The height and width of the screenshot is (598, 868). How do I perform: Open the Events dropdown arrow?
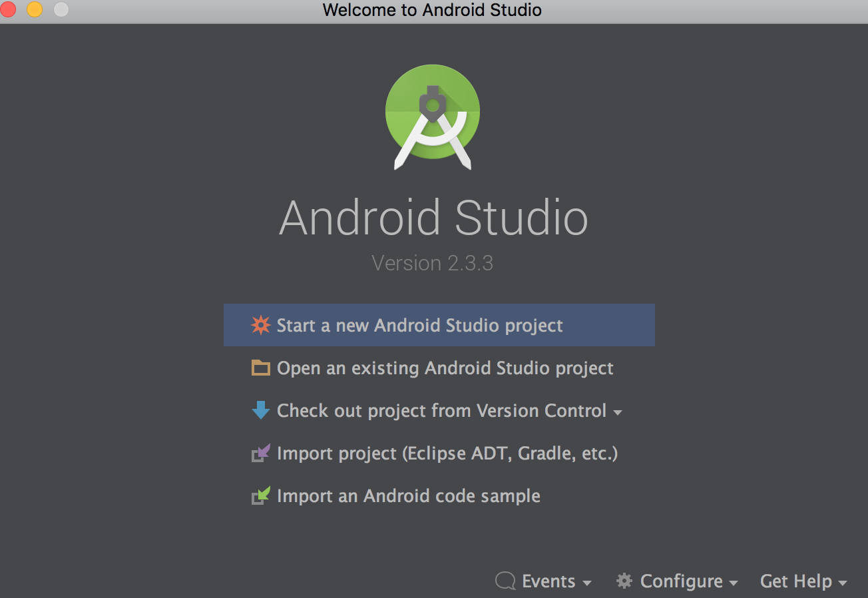[586, 583]
